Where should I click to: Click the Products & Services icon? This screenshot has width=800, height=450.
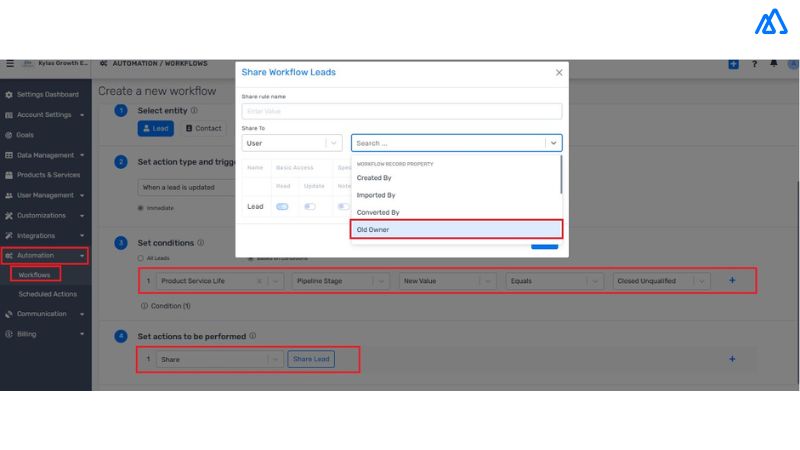point(9,175)
